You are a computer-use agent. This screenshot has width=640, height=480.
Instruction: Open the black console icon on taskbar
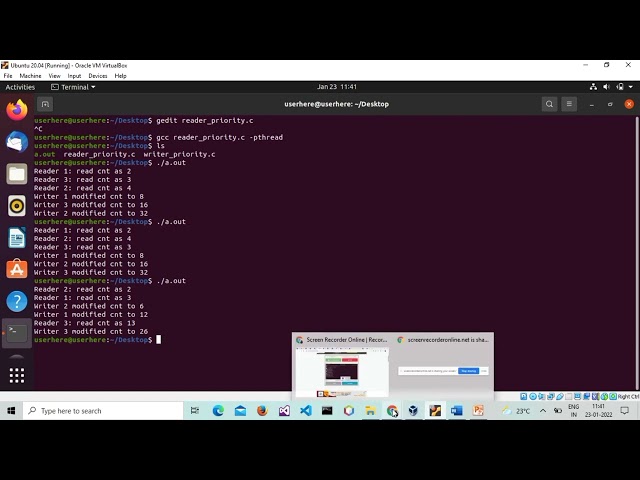click(x=327, y=411)
